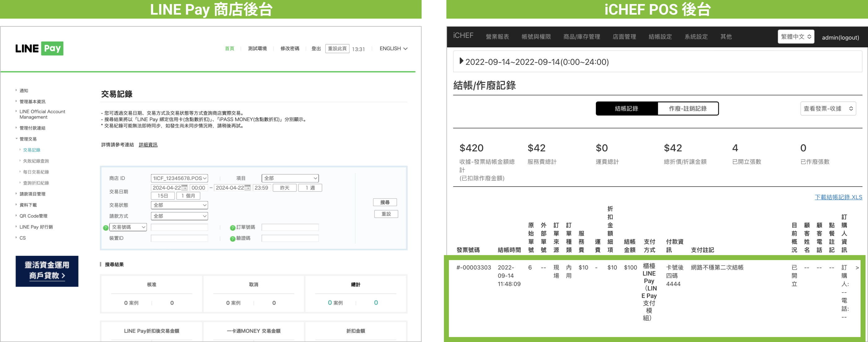Open the end date calendar picker icon
Screen dimensions: 868x342
coord(247,188)
